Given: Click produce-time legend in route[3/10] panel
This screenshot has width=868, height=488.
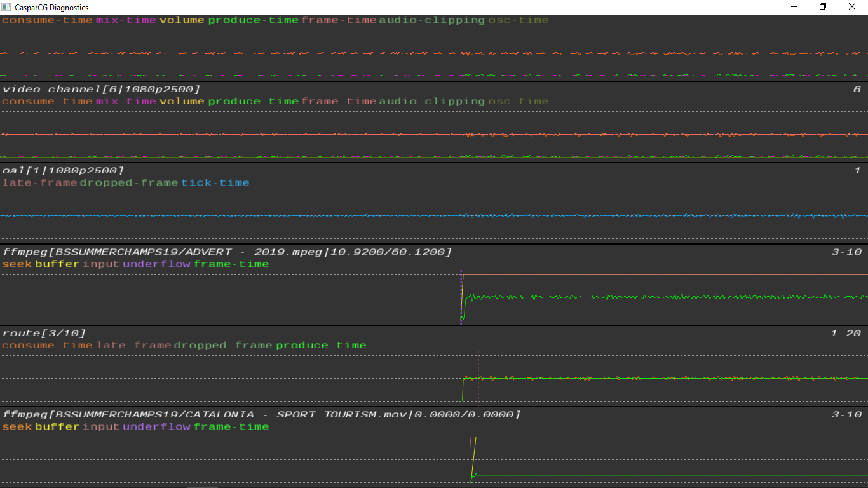Looking at the screenshot, I should click(x=322, y=346).
